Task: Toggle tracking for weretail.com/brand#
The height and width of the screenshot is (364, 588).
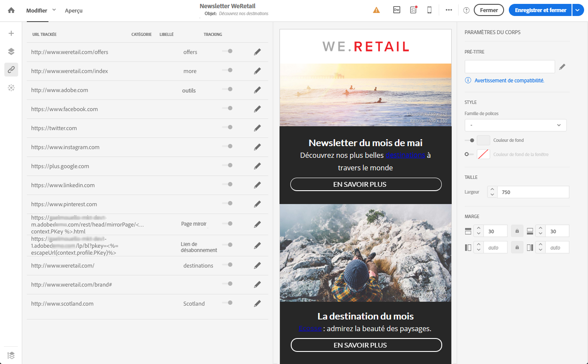Action: [x=228, y=284]
